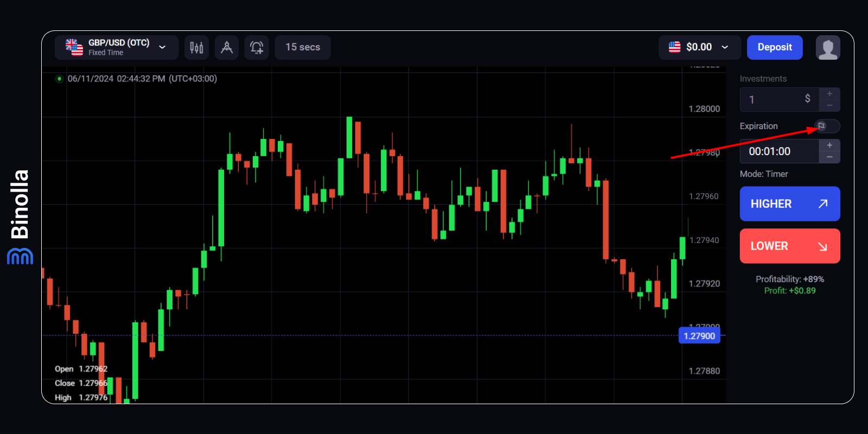Image resolution: width=868 pixels, height=434 pixels.
Task: Toggle the Expiration mode flag switch
Action: tap(827, 126)
